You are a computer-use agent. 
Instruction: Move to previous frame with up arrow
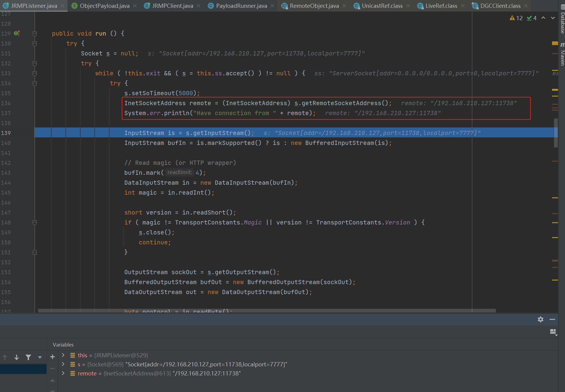[5, 357]
